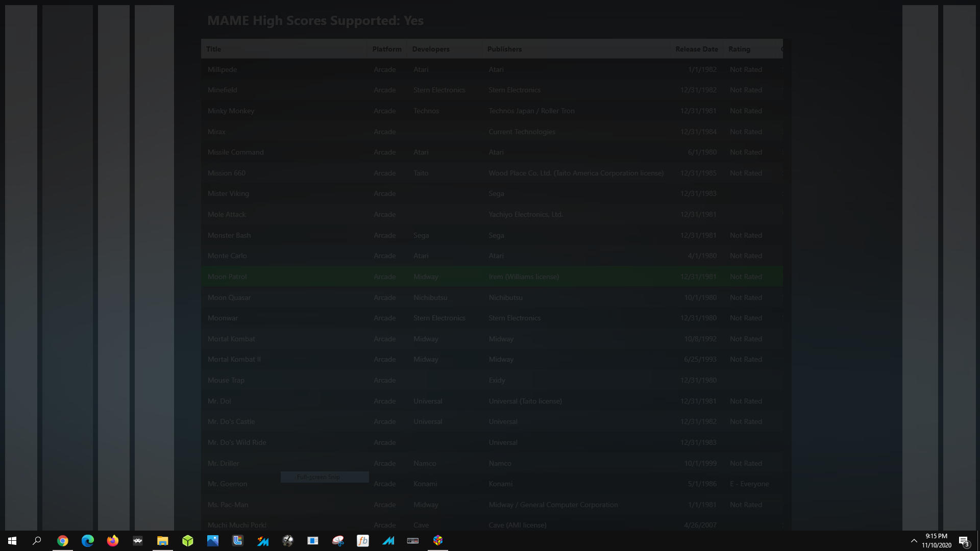Select the Millipede game row

point(492,69)
